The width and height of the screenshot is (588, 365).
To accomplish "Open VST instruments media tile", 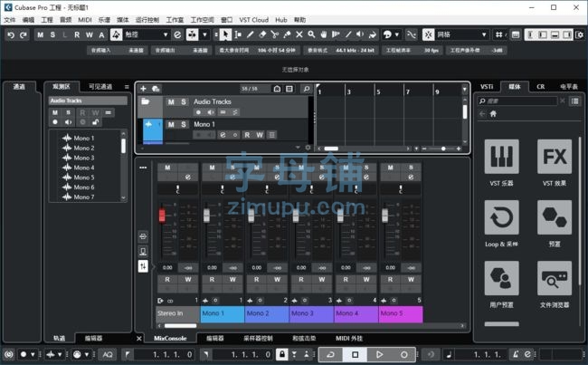I will pos(501,157).
